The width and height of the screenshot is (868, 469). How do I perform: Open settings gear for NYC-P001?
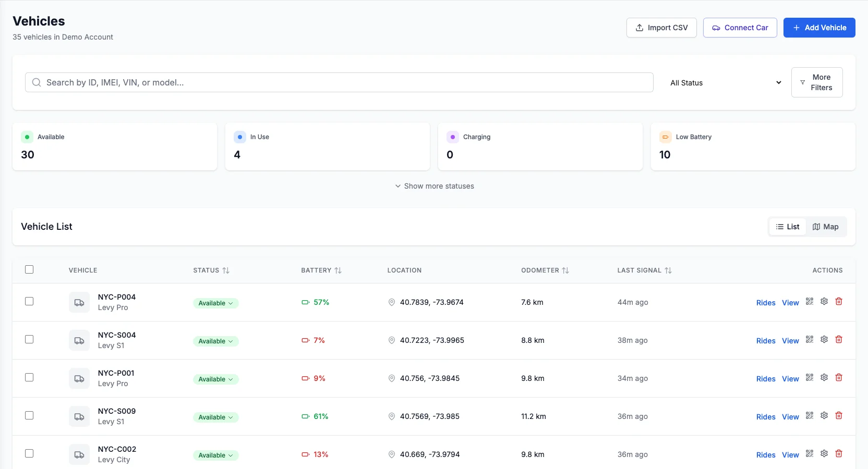(824, 377)
